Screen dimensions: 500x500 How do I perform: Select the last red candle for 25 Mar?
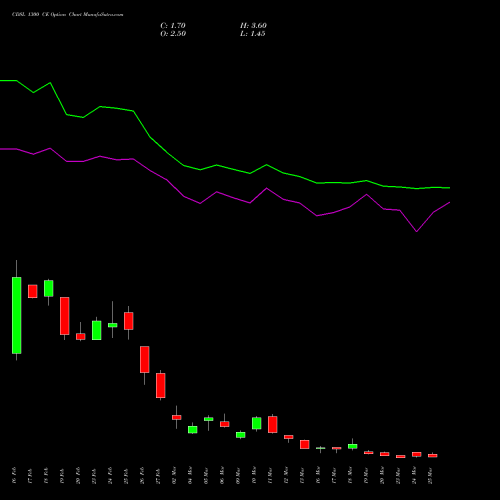[433, 455]
